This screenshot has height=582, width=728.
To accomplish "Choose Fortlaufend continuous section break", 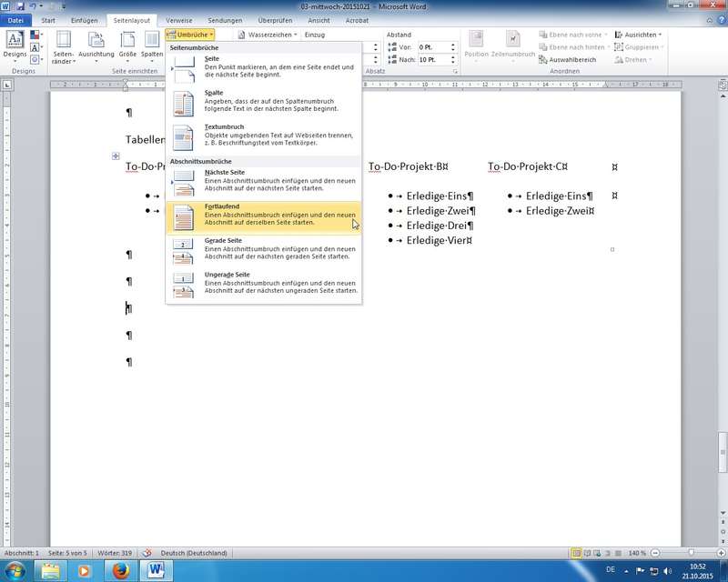I will tap(263, 217).
